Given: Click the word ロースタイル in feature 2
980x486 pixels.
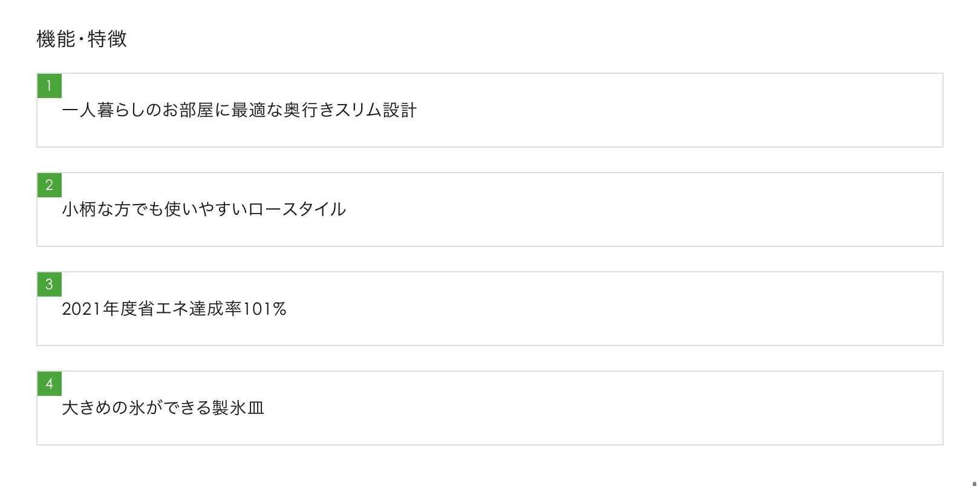Looking at the screenshot, I should coord(296,209).
